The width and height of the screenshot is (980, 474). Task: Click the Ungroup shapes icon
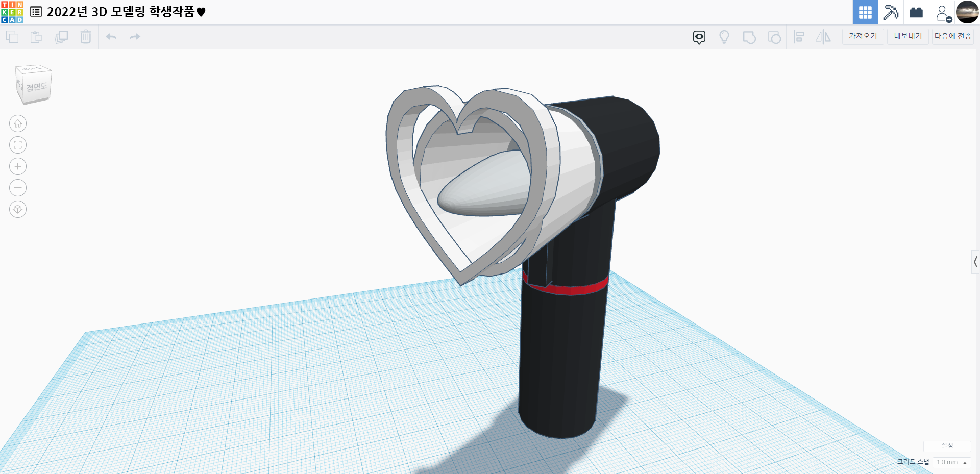[774, 37]
